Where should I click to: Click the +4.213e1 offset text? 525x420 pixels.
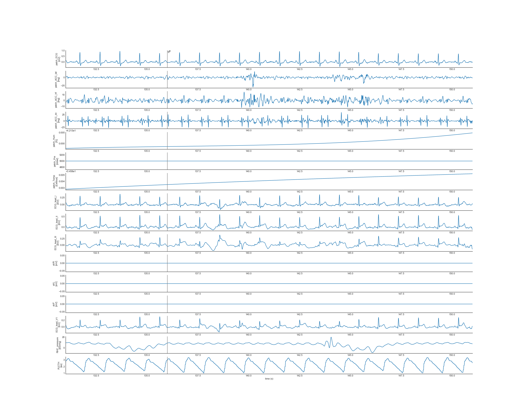[71, 131]
